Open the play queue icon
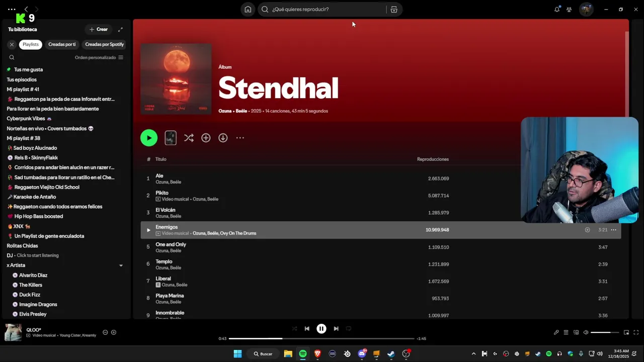644x362 pixels. [566, 332]
